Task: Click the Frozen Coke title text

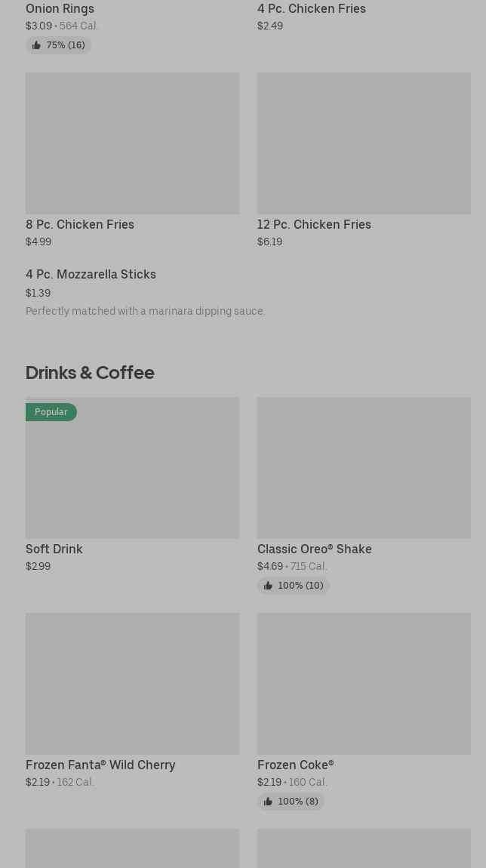Action: (x=295, y=765)
